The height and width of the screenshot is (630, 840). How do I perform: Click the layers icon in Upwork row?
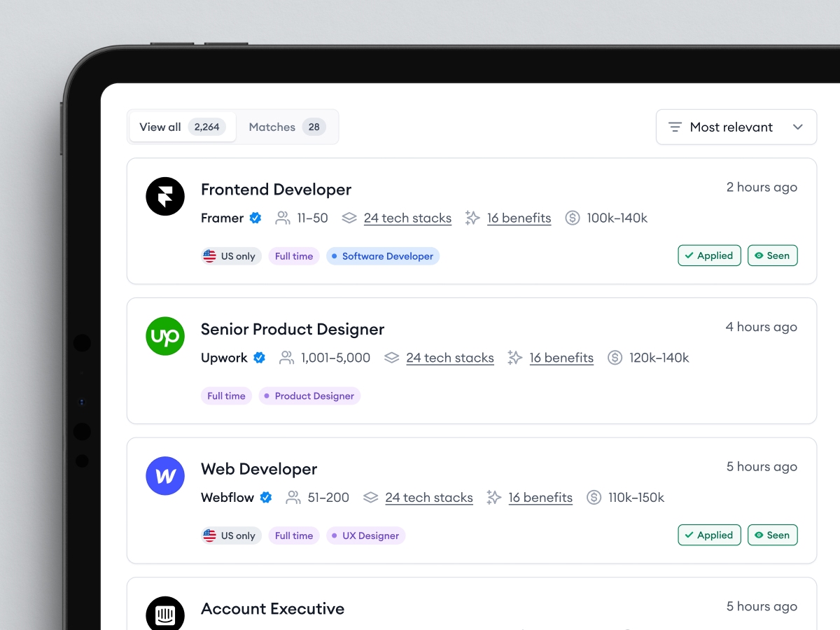pyautogui.click(x=392, y=358)
